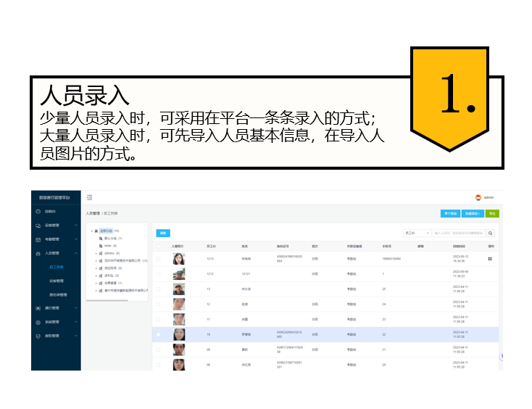Open the admin user avatar
Screen dimensions: 532x409
click(x=478, y=197)
